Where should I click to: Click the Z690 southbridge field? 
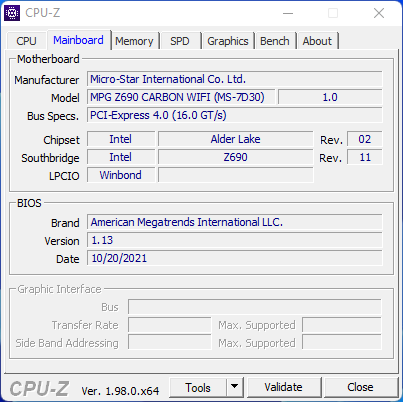[x=236, y=157]
